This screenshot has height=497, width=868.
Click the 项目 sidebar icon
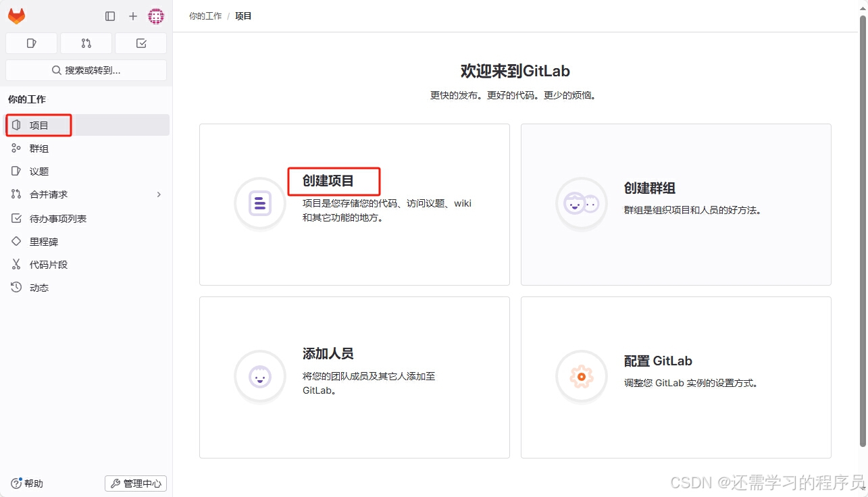point(16,125)
